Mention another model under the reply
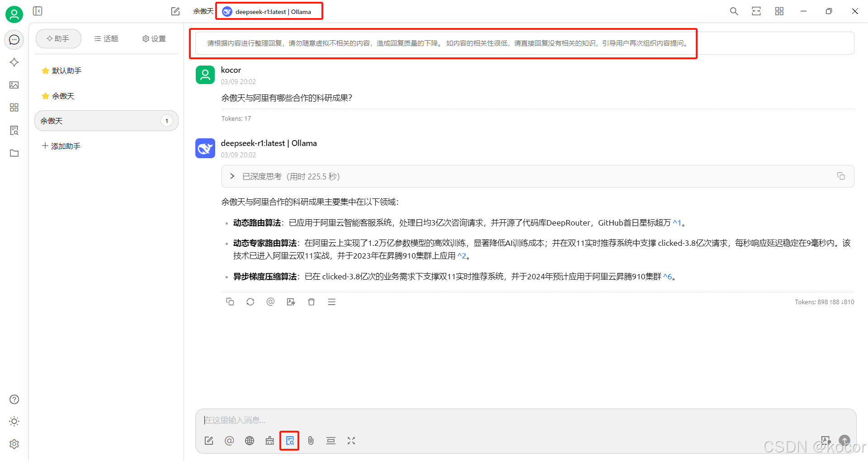 tap(270, 302)
